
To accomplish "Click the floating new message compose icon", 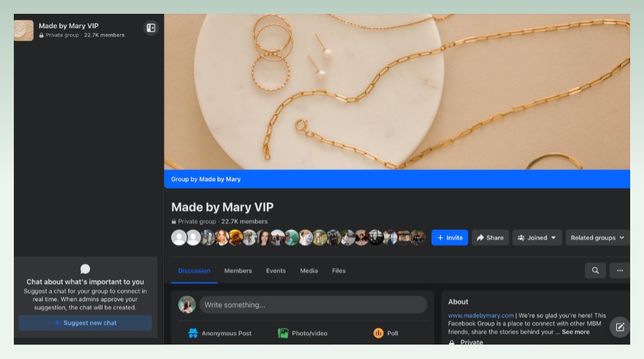I will pos(619,327).
